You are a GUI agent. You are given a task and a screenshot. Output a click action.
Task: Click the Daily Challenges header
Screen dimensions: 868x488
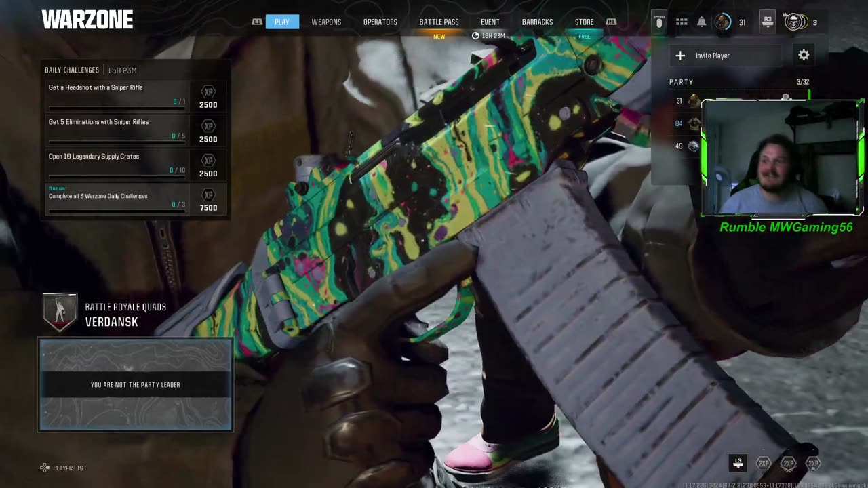[x=71, y=70]
